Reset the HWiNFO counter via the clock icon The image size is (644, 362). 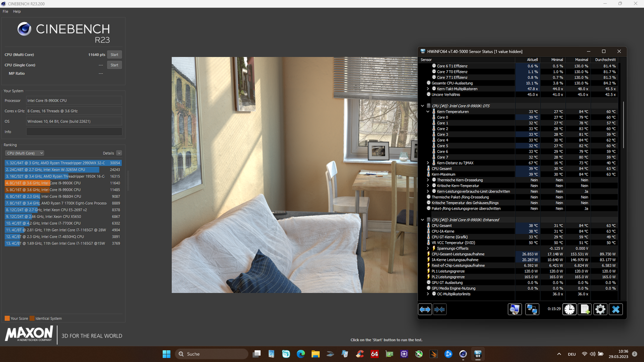[x=570, y=309]
